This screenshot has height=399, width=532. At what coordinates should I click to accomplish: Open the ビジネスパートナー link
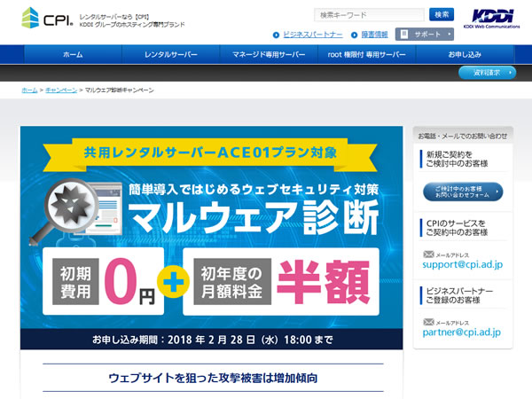pyautogui.click(x=313, y=35)
